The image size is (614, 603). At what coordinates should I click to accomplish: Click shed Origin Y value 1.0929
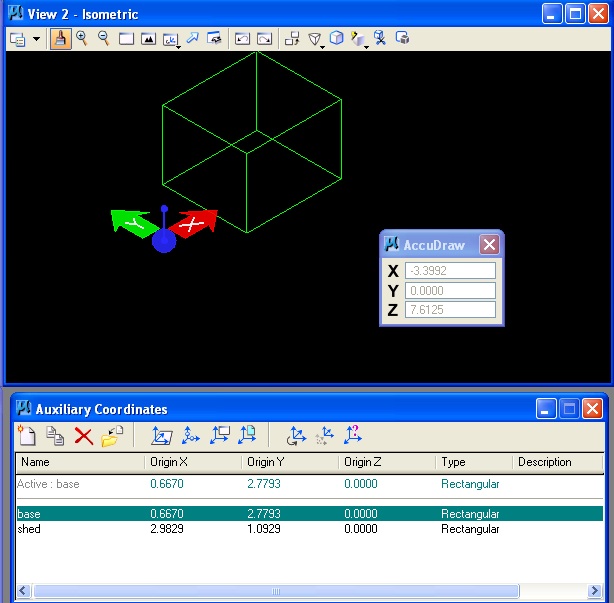coord(264,529)
